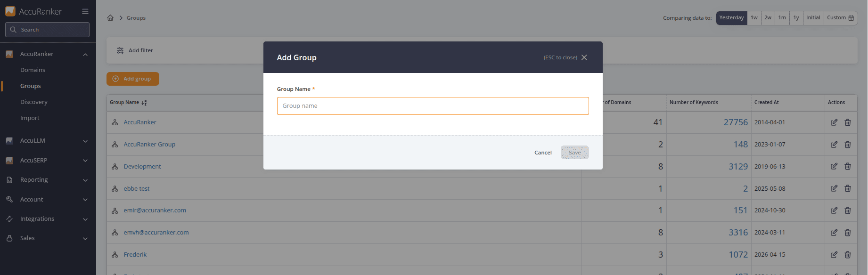Screen dimensions: 868x275
Task: Open the Development group link
Action: click(x=142, y=166)
